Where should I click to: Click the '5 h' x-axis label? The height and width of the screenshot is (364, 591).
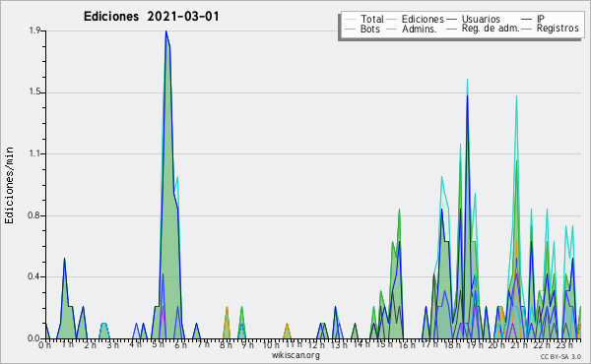pyautogui.click(x=158, y=344)
